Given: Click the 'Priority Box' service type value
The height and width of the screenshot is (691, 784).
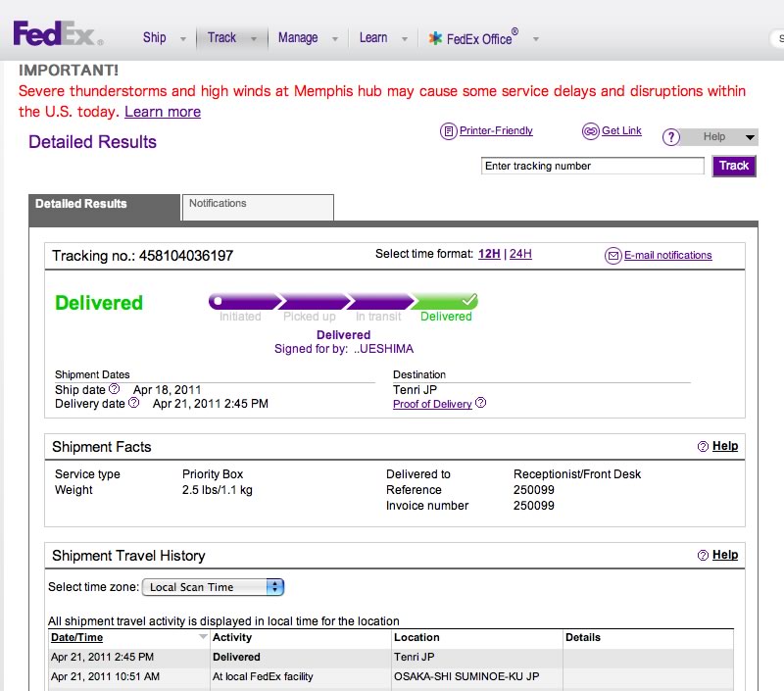Looking at the screenshot, I should 213,474.
